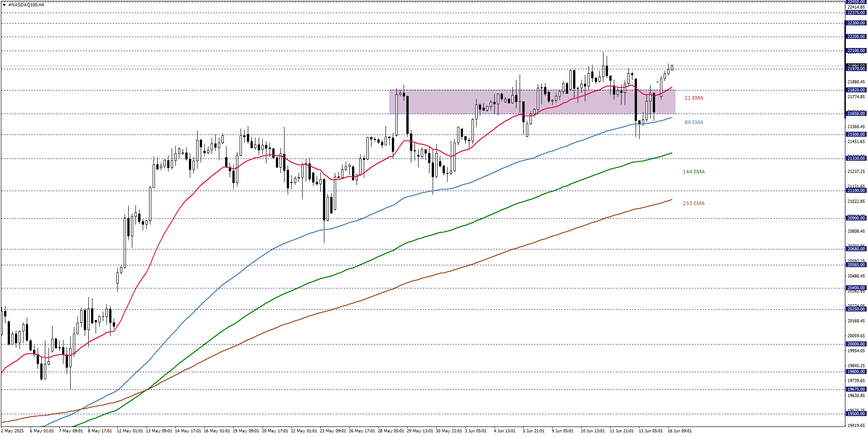
Task: Click the 28 May 05:01 time label
Action: coord(391,431)
